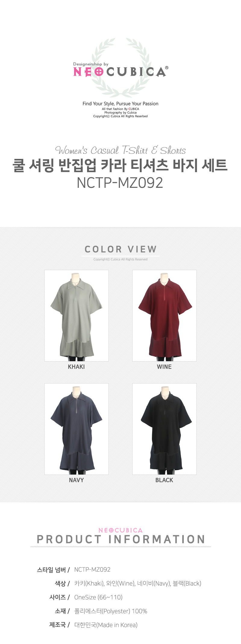241x644 pixels.
Task: Click the NAVY color label
Action: click(76, 480)
